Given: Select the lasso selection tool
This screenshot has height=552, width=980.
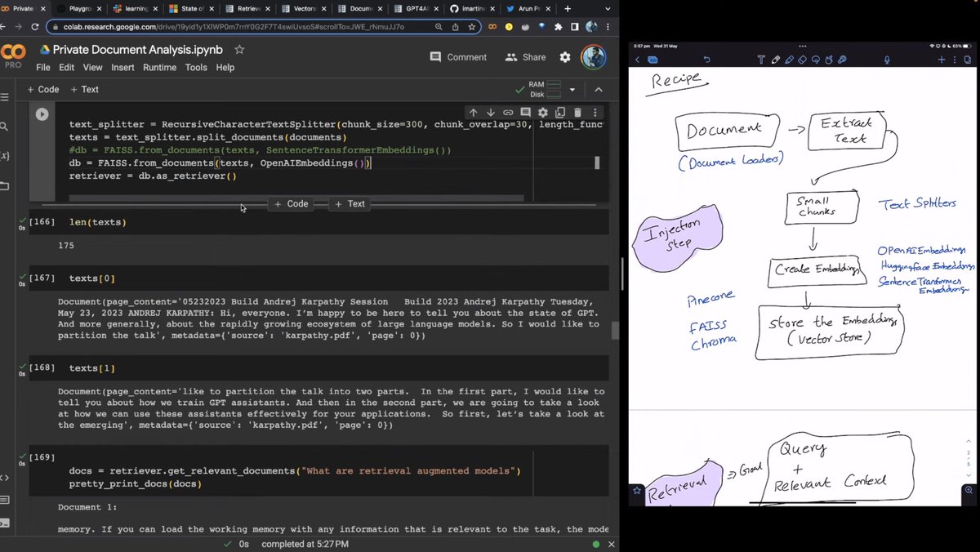Looking at the screenshot, I should coord(816,60).
